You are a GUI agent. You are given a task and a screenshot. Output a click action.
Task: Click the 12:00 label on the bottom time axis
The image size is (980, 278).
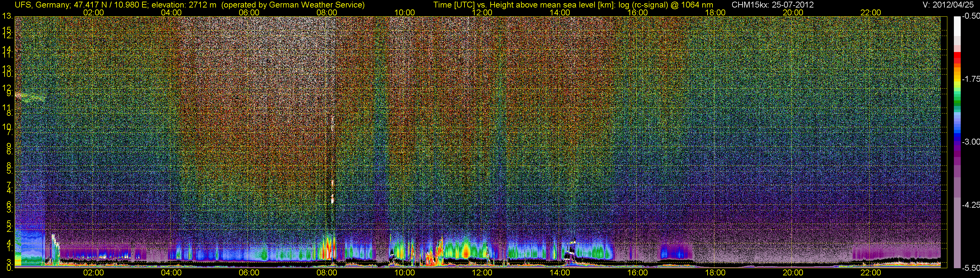[482, 273]
